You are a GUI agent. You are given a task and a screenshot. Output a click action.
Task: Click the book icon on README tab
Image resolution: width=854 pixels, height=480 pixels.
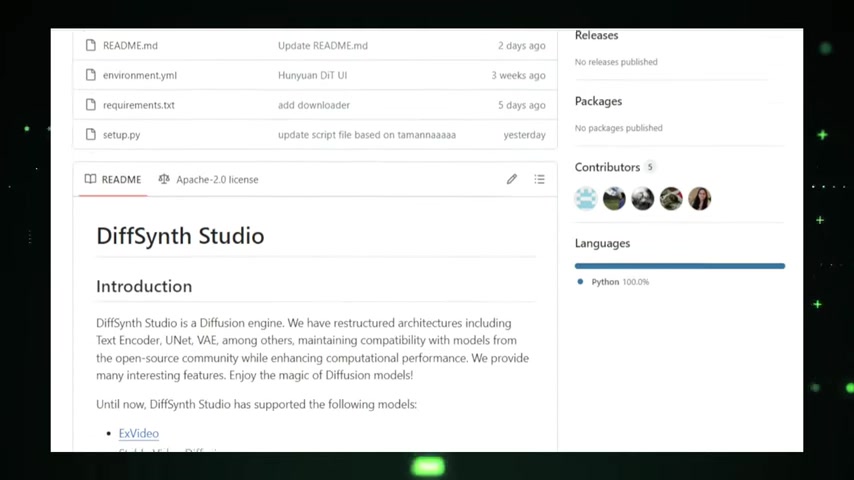tap(90, 179)
